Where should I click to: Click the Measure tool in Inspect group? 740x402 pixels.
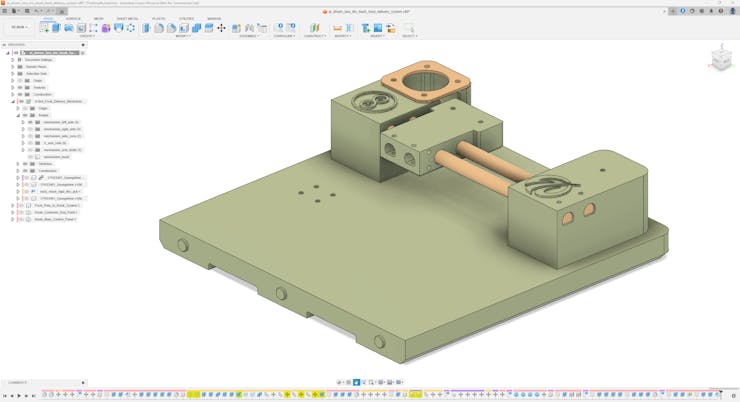(x=337, y=28)
